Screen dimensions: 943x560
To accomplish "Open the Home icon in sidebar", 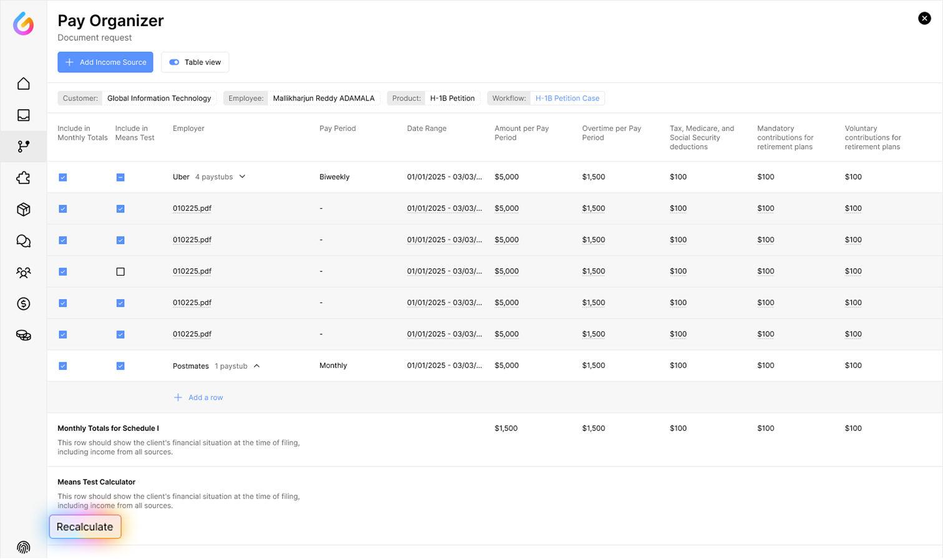I will (23, 84).
